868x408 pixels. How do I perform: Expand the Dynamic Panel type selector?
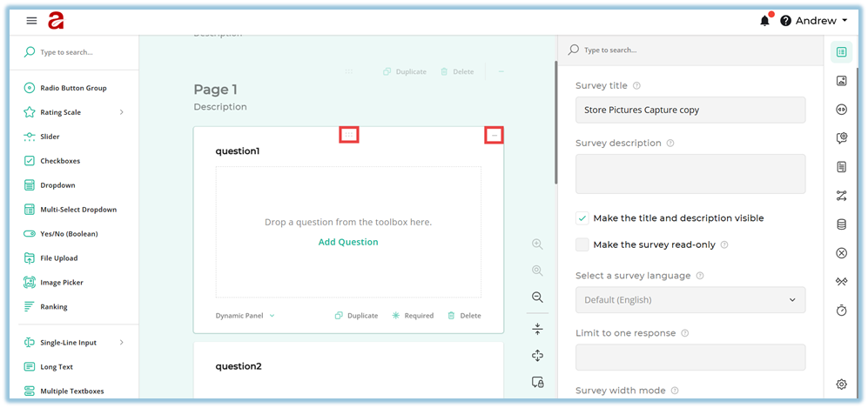[x=245, y=316]
